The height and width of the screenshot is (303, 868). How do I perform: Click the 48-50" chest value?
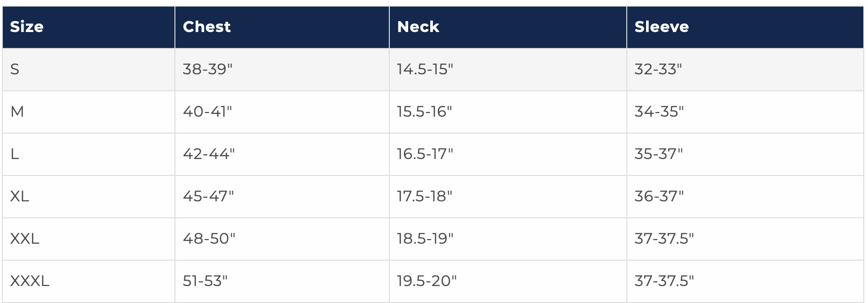[x=209, y=239]
